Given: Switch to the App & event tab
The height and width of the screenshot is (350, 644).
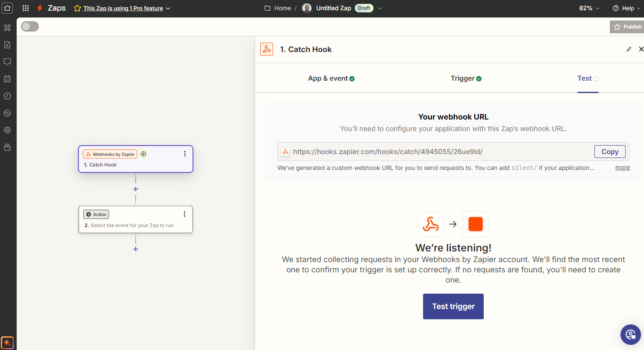Looking at the screenshot, I should tap(331, 79).
